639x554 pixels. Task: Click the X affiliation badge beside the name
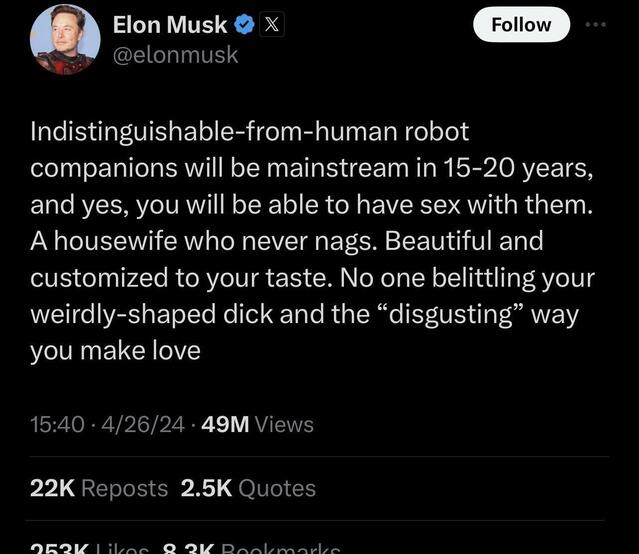click(x=270, y=25)
